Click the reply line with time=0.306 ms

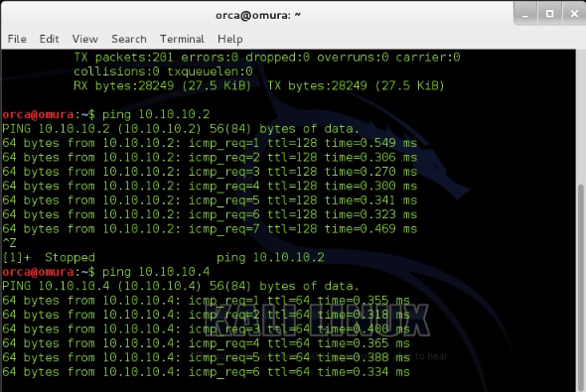[210, 157]
